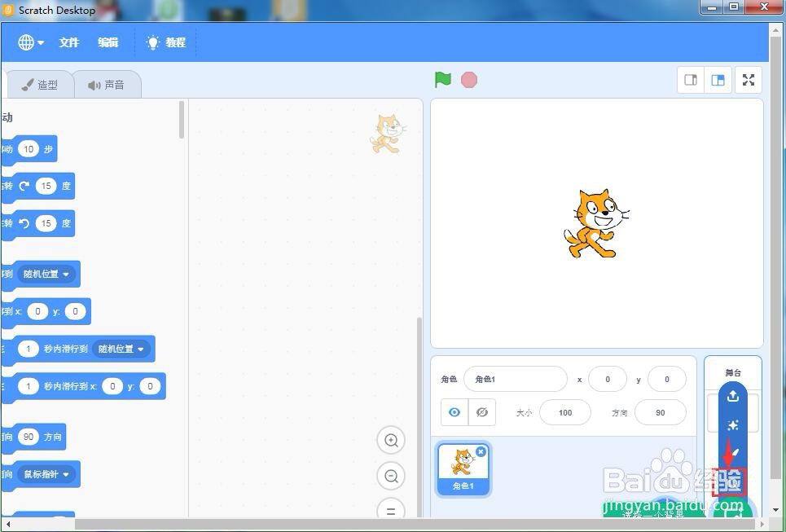
Task: Open the globe language menu
Action: click(31, 42)
